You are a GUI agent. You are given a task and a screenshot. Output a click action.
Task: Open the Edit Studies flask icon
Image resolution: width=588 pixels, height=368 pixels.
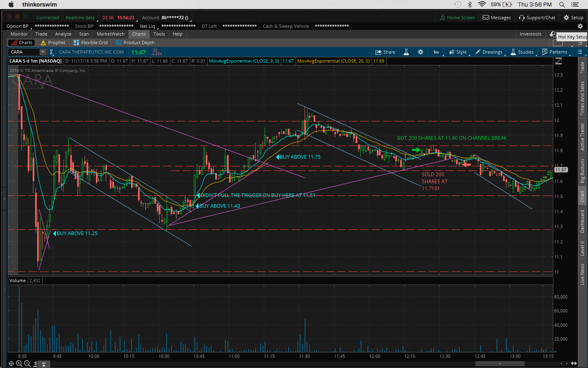(x=406, y=52)
